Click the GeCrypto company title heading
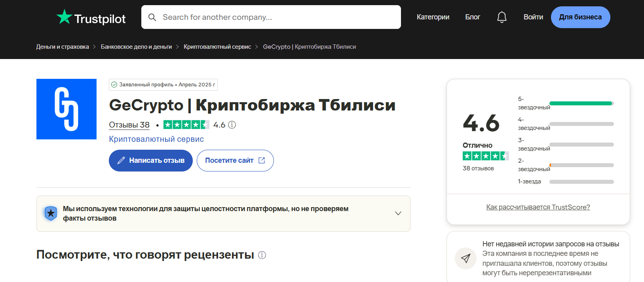Viewport: 644px width, 282px height. click(x=252, y=105)
